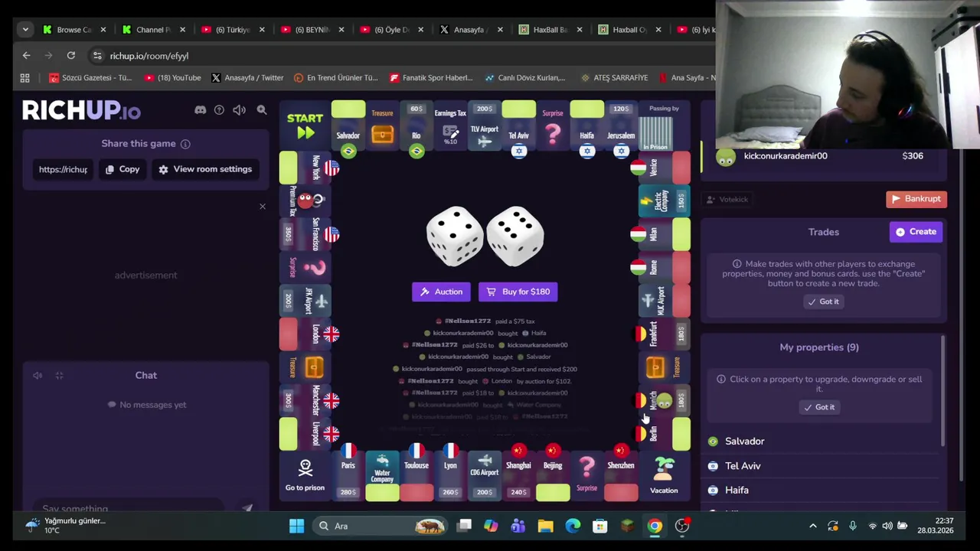Image resolution: width=980 pixels, height=551 pixels.
Task: Click the In Prison corner tile
Action: point(664,126)
